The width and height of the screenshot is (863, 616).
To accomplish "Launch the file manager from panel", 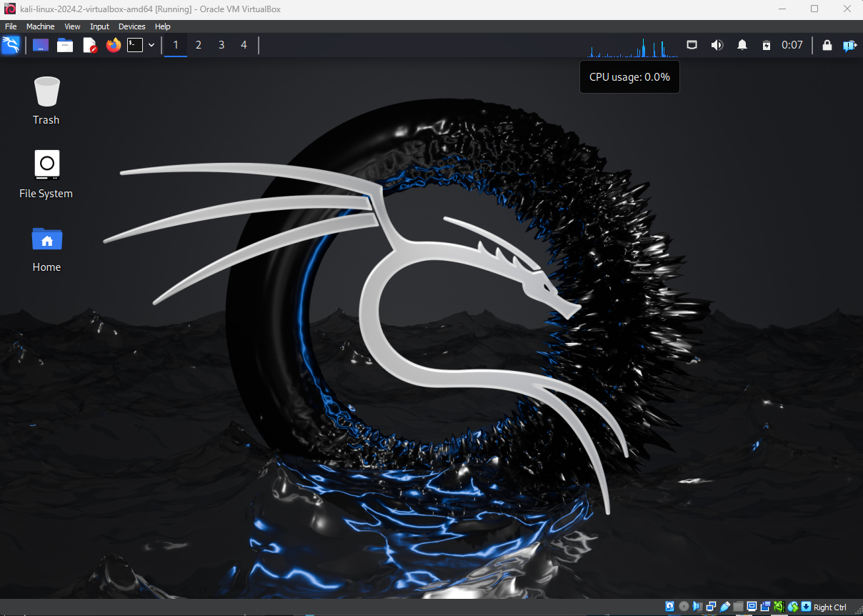I will 65,45.
